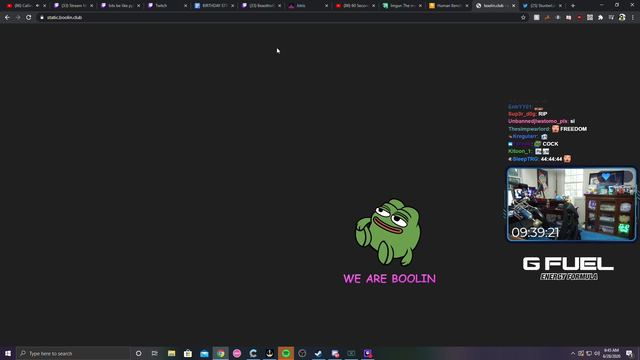Viewport: 640px width, 360px height.
Task: Click the webcam overlay thumbnail
Action: pyautogui.click(x=571, y=204)
